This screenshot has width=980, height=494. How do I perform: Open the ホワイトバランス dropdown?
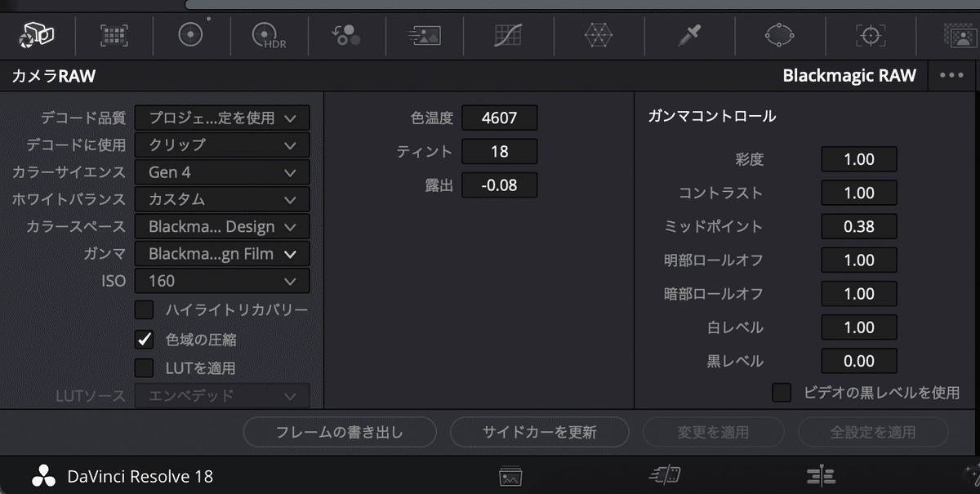point(221,199)
